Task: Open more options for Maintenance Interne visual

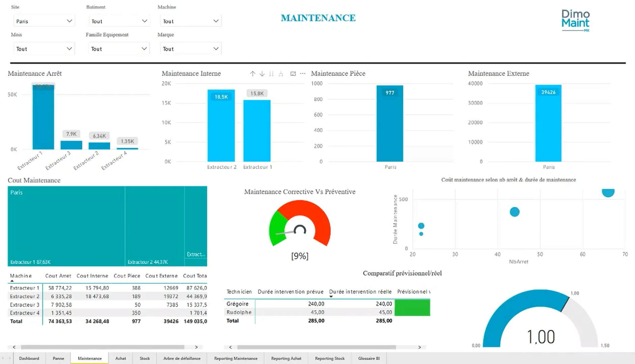Action: pos(302,73)
